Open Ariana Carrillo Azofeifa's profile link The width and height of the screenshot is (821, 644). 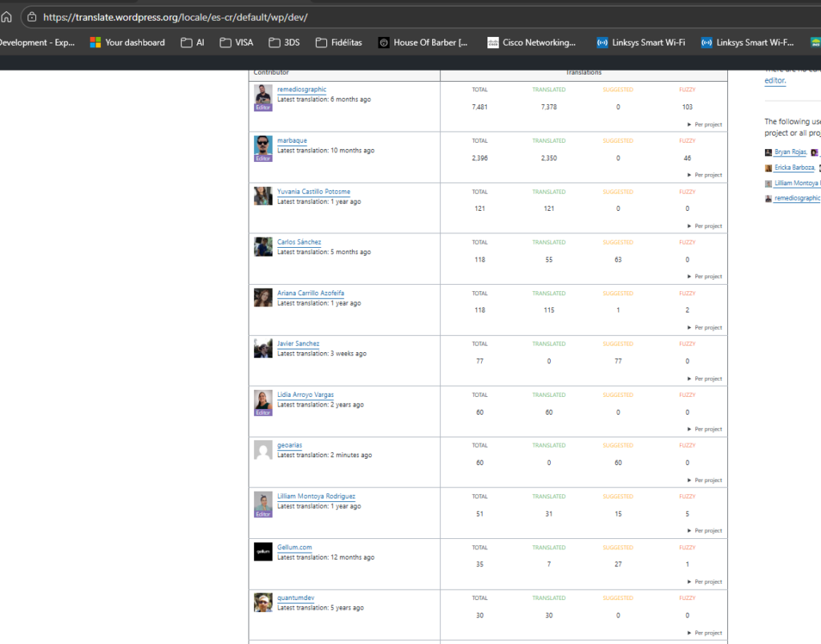pos(310,294)
